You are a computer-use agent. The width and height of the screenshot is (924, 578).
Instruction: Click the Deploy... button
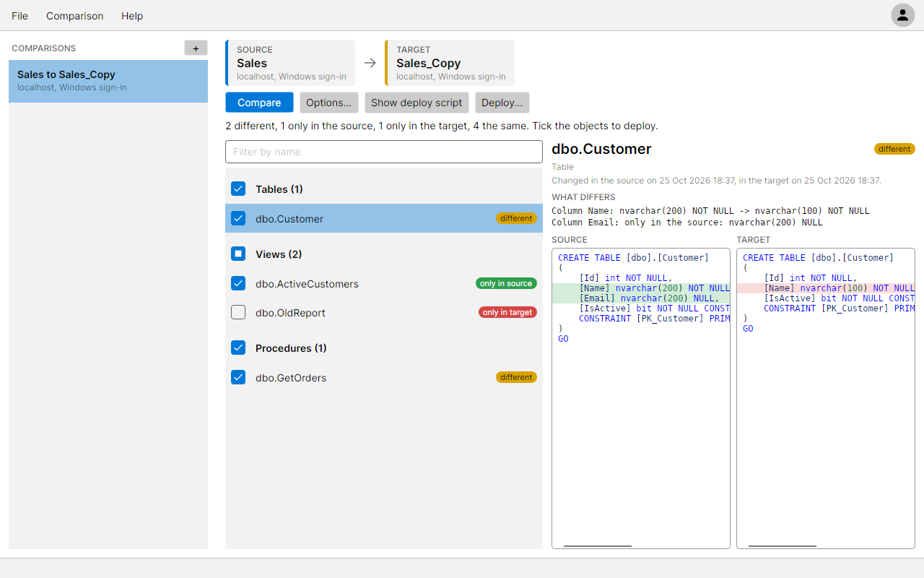click(x=502, y=103)
